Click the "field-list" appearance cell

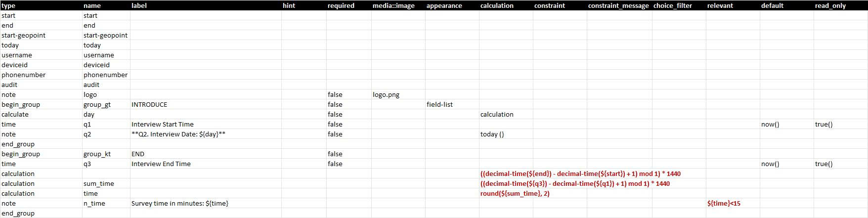click(x=439, y=104)
